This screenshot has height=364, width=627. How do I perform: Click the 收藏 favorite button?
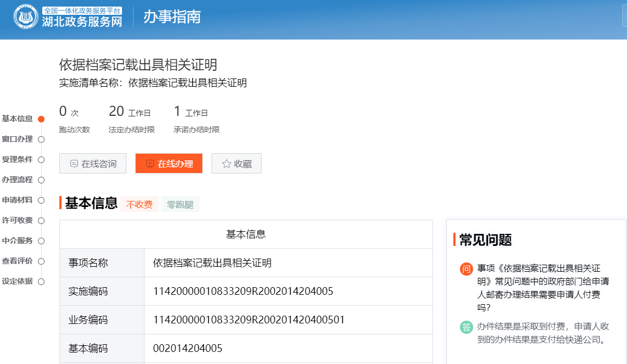[x=236, y=164]
